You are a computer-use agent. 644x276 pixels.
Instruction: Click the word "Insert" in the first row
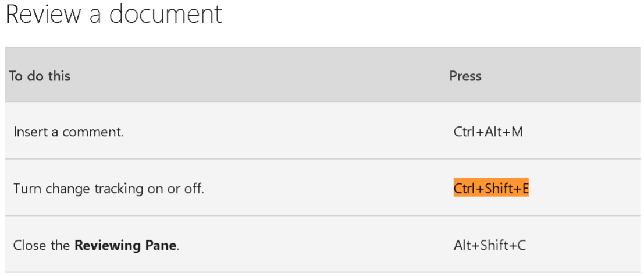(x=29, y=132)
